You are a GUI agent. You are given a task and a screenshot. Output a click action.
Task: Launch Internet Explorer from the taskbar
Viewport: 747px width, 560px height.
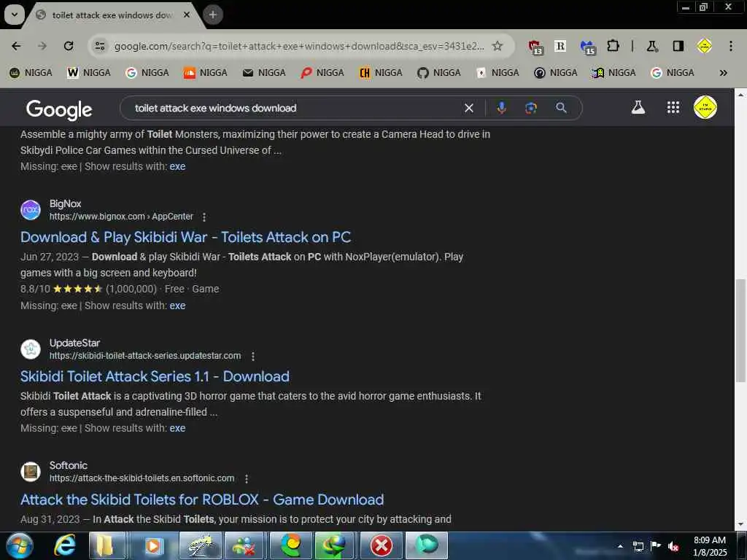(64, 545)
